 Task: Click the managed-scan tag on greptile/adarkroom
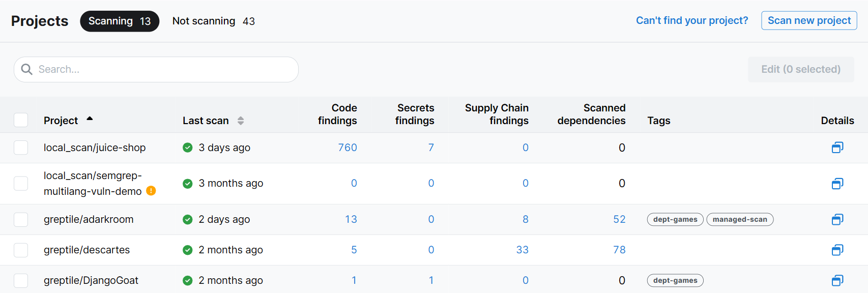[x=740, y=219]
